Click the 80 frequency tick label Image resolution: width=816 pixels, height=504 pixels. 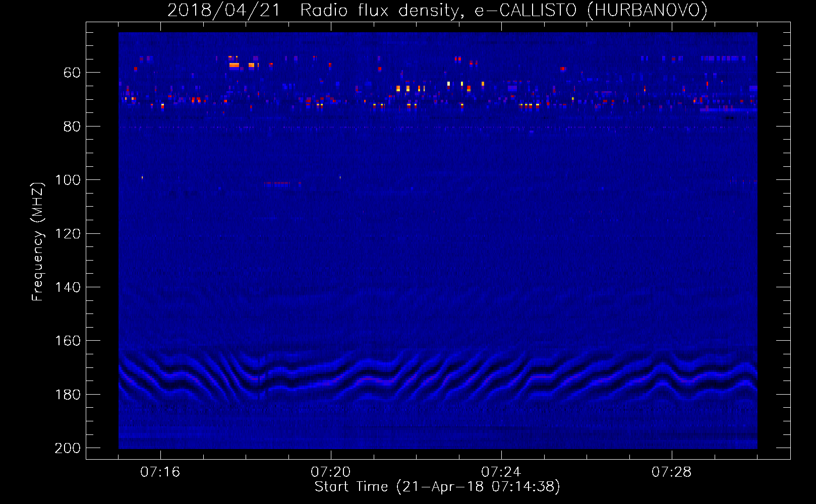tap(72, 127)
